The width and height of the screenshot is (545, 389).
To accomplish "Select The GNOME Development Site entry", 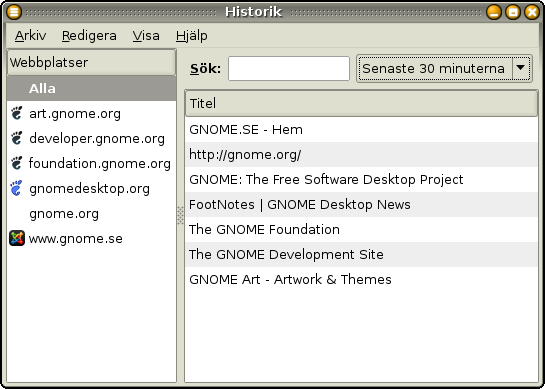I will tap(361, 255).
